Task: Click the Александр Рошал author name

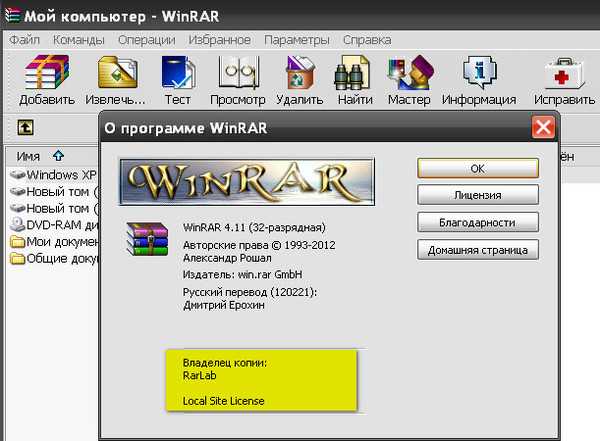Action: (x=227, y=258)
